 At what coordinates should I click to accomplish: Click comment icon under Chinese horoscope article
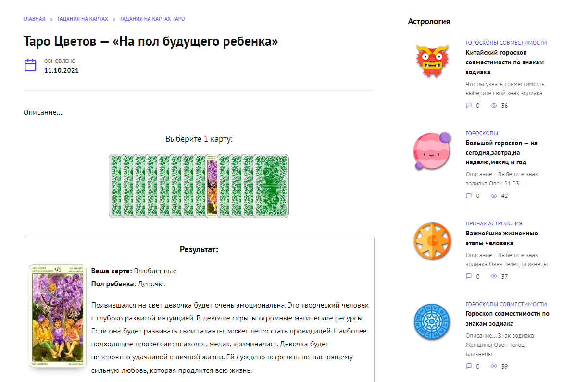tap(469, 106)
